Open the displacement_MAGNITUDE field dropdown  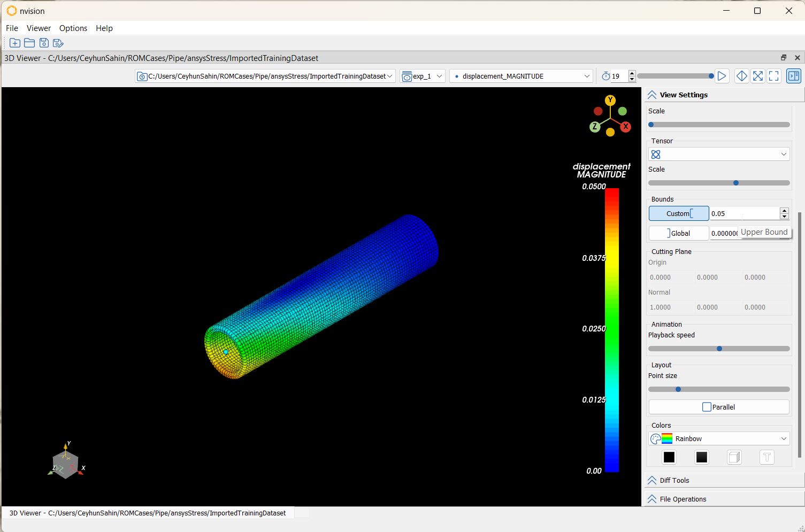point(521,76)
